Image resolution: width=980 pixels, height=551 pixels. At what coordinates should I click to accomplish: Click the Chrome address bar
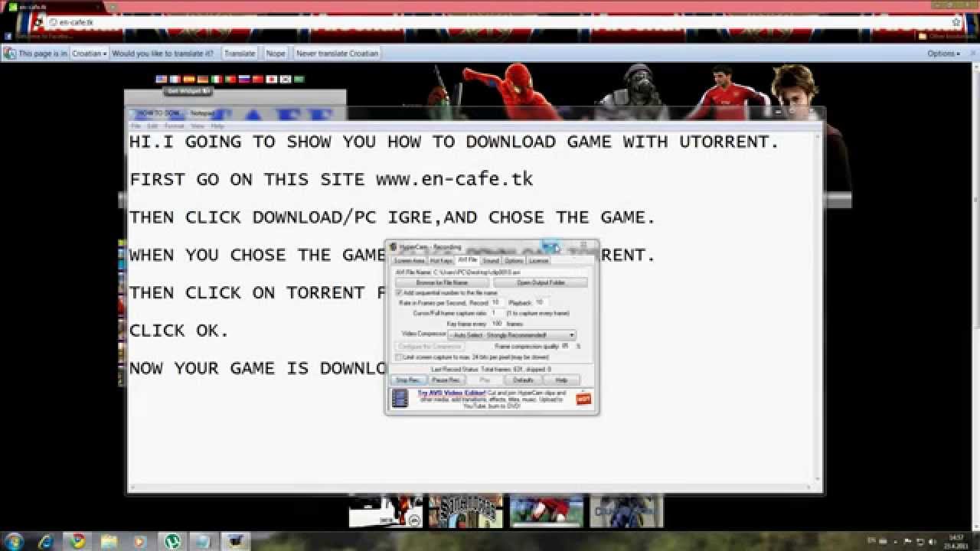(x=498, y=22)
